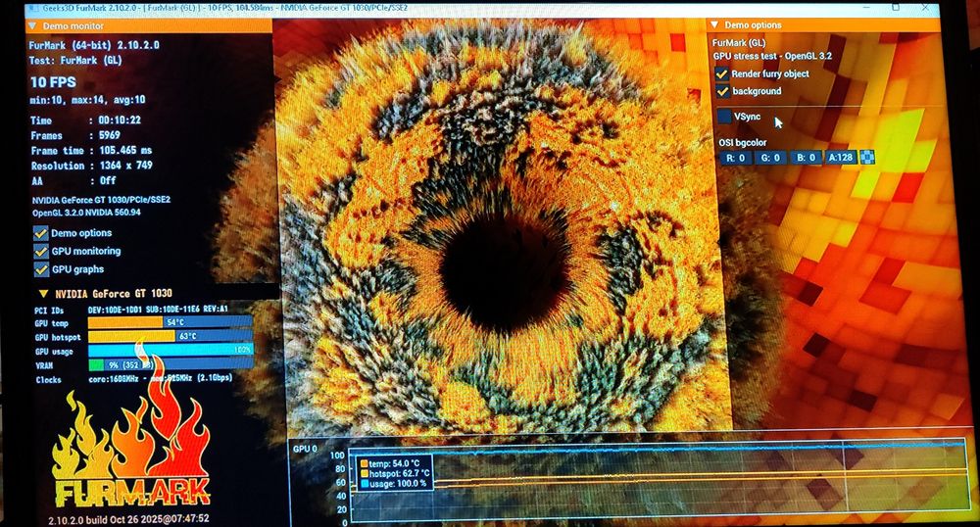Screen dimensions: 980x527
Task: Click the GPU stress test - OpenGL 3.2 text
Action: tap(772, 56)
